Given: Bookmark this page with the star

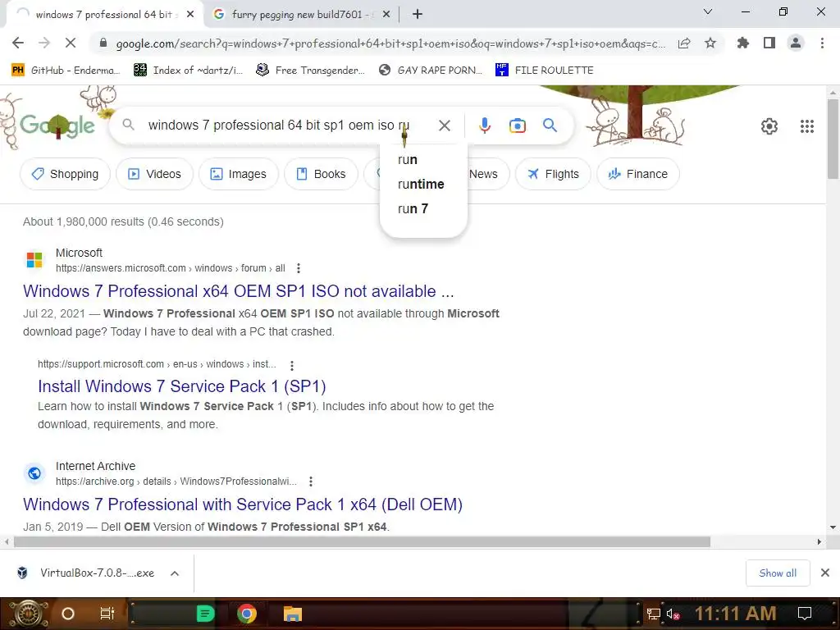Looking at the screenshot, I should tap(710, 43).
